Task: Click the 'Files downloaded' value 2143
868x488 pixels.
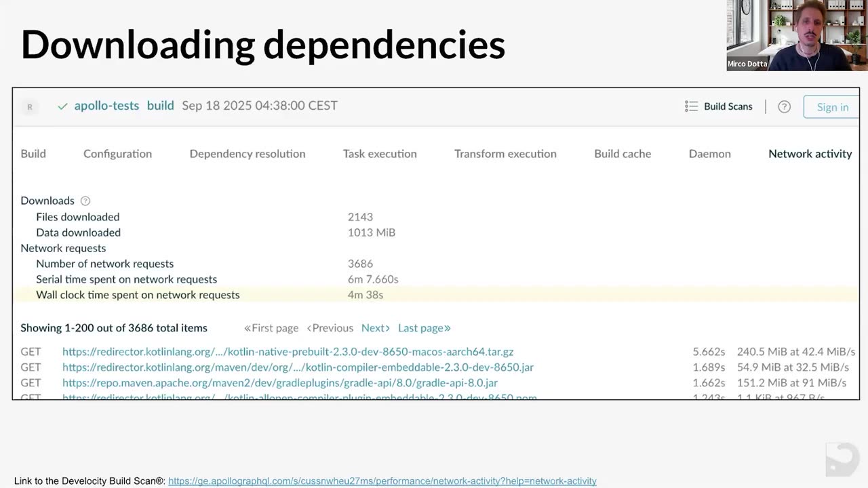Action: pyautogui.click(x=360, y=217)
